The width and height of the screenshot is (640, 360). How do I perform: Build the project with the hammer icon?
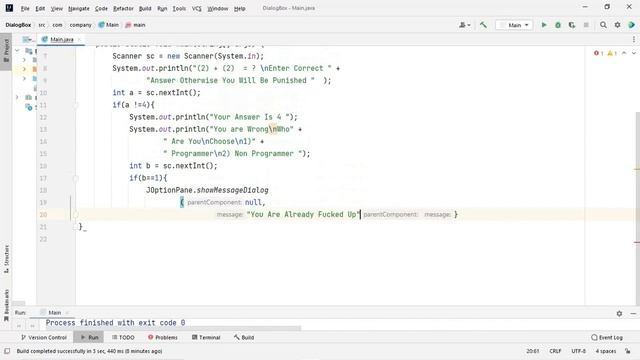(x=483, y=25)
